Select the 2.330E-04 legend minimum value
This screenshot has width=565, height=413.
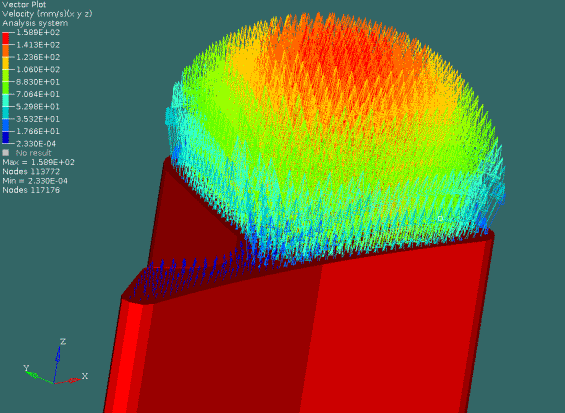coord(36,144)
